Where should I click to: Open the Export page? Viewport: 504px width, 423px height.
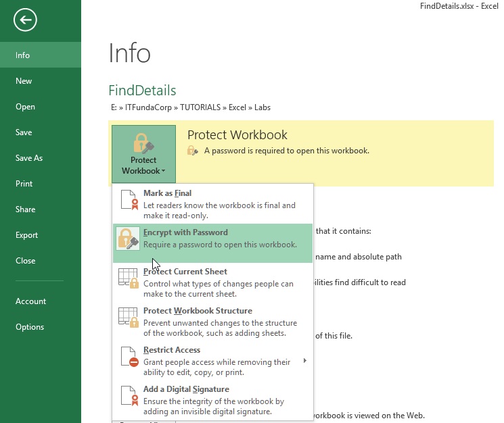[41, 235]
